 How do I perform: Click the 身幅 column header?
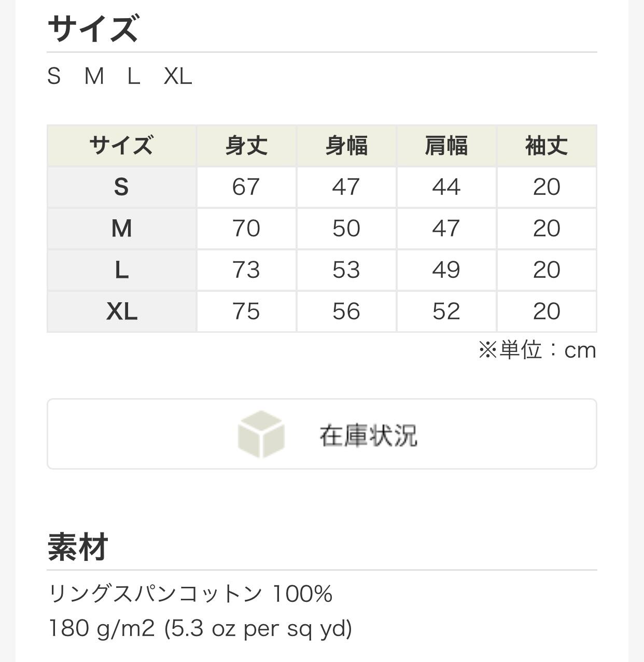[x=346, y=146]
